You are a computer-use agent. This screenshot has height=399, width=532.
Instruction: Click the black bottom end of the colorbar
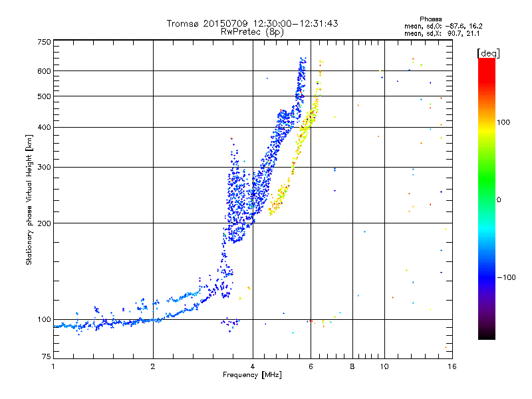pos(487,334)
